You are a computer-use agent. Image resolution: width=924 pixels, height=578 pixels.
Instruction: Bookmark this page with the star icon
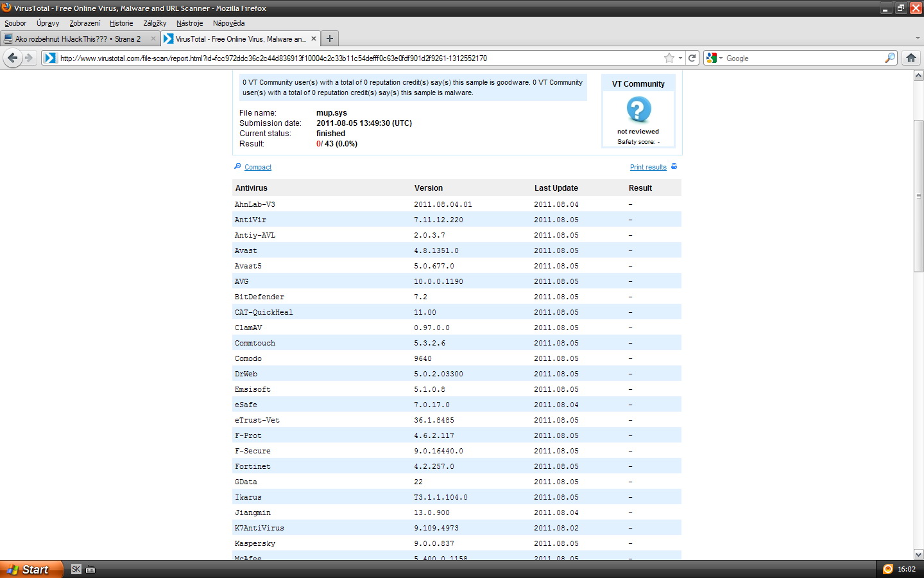pyautogui.click(x=669, y=58)
